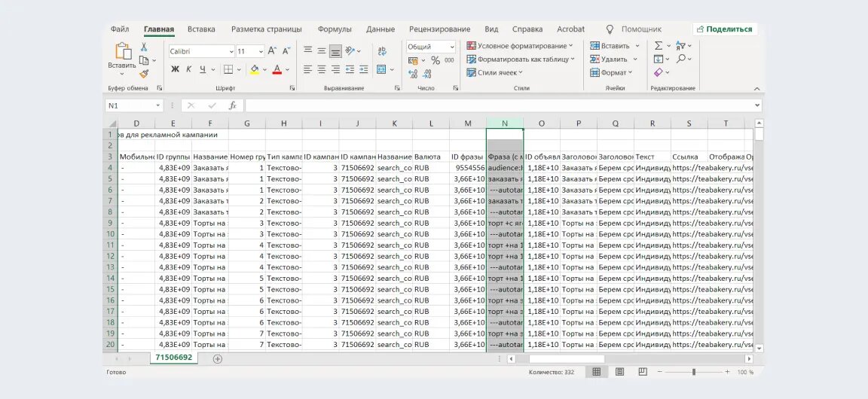
Task: Expand Условное форматирование dropdown
Action: click(x=570, y=45)
